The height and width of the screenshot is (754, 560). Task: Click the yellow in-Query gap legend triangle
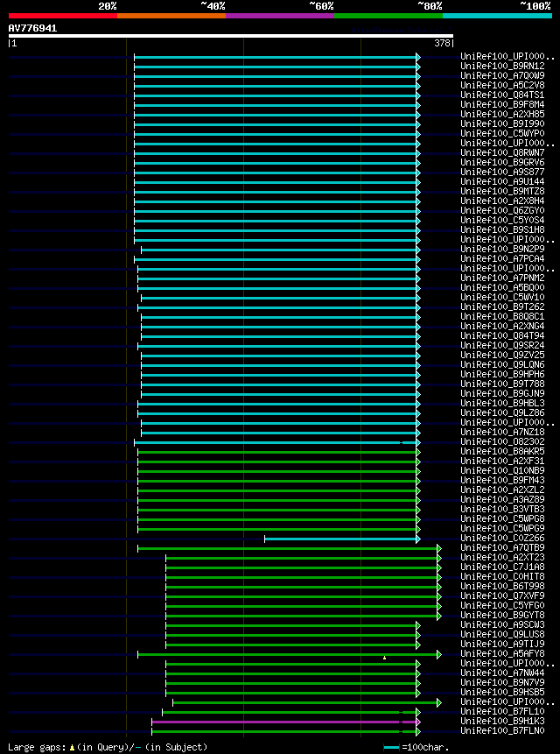coord(72,747)
